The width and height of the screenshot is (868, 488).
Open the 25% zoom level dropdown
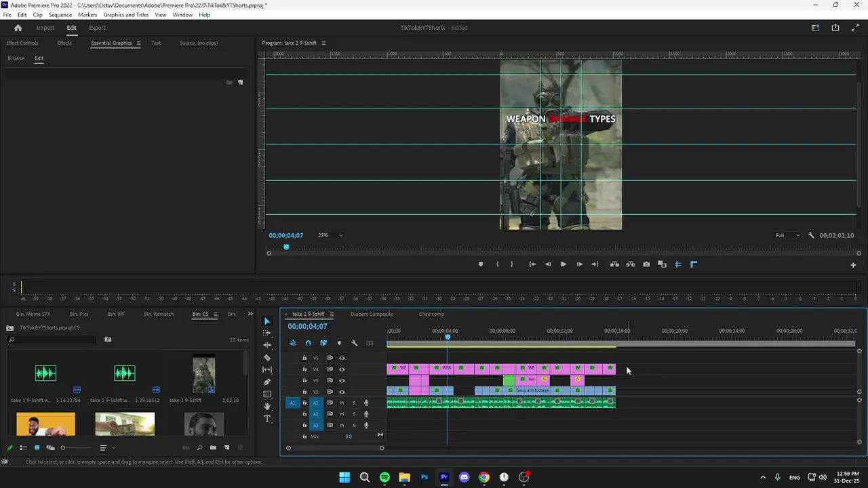pyautogui.click(x=330, y=235)
